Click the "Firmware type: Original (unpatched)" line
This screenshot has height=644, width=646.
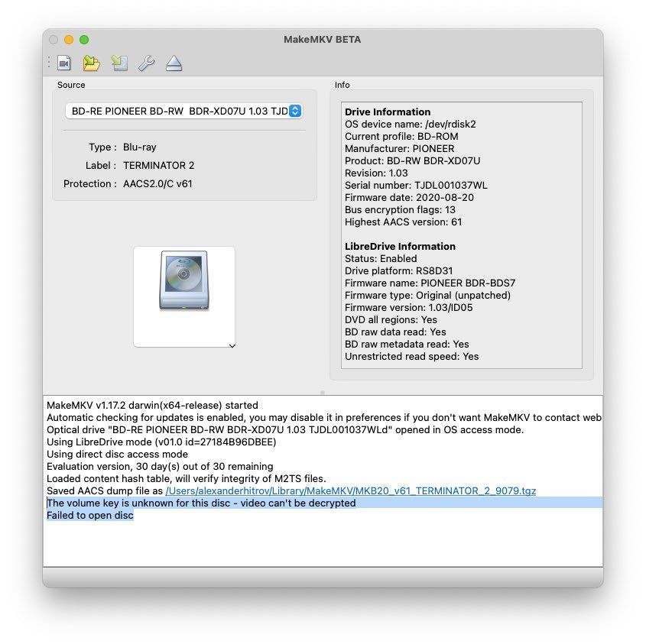click(427, 295)
